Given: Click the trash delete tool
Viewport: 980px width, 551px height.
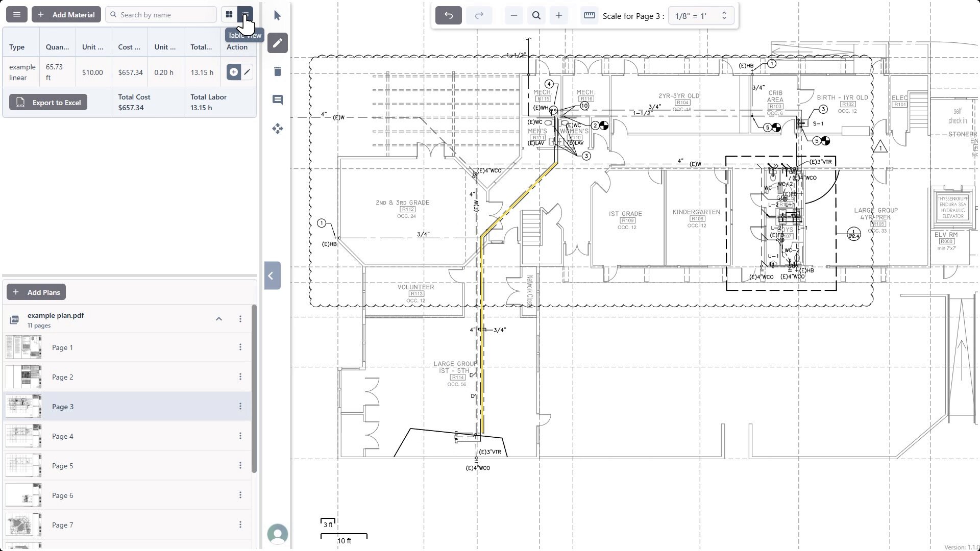Looking at the screenshot, I should 278,71.
